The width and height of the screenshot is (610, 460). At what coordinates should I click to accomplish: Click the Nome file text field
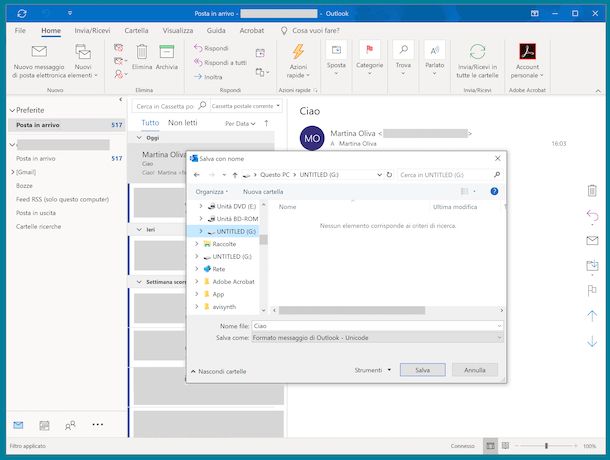(377, 326)
